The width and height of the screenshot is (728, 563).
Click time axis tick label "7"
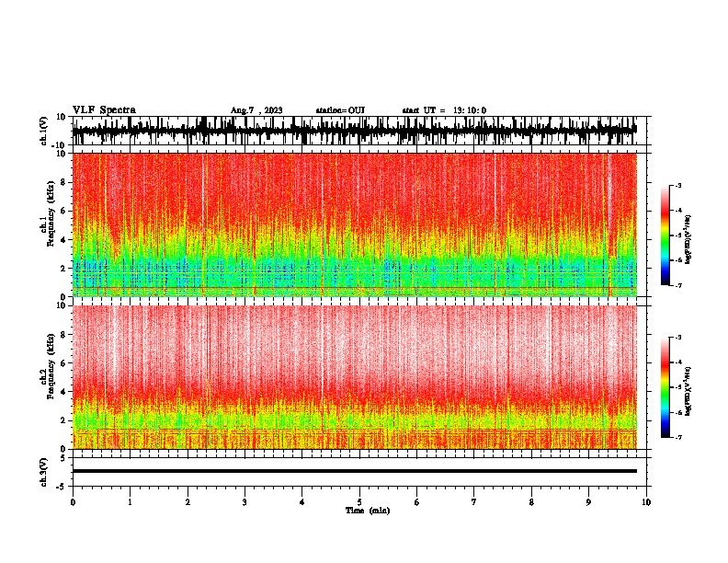click(474, 502)
